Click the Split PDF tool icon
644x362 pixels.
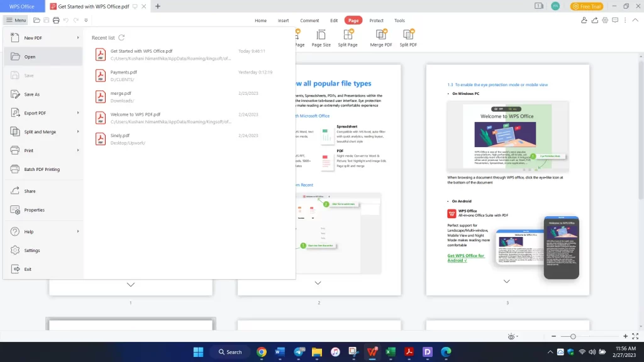(x=408, y=34)
